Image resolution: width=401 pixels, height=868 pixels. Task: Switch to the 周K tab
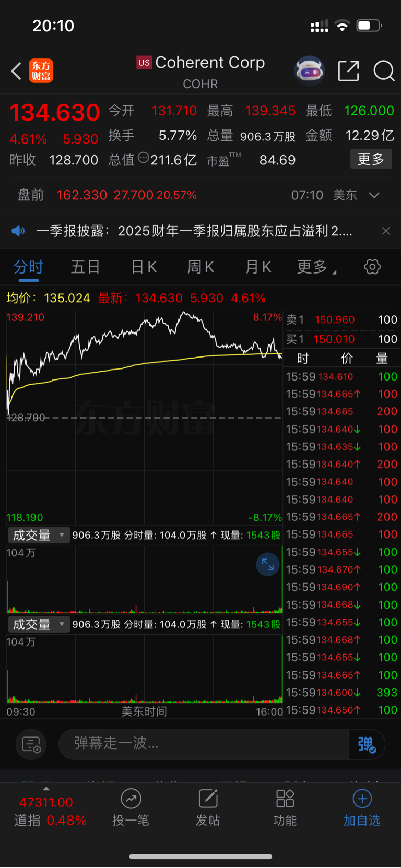(x=200, y=267)
